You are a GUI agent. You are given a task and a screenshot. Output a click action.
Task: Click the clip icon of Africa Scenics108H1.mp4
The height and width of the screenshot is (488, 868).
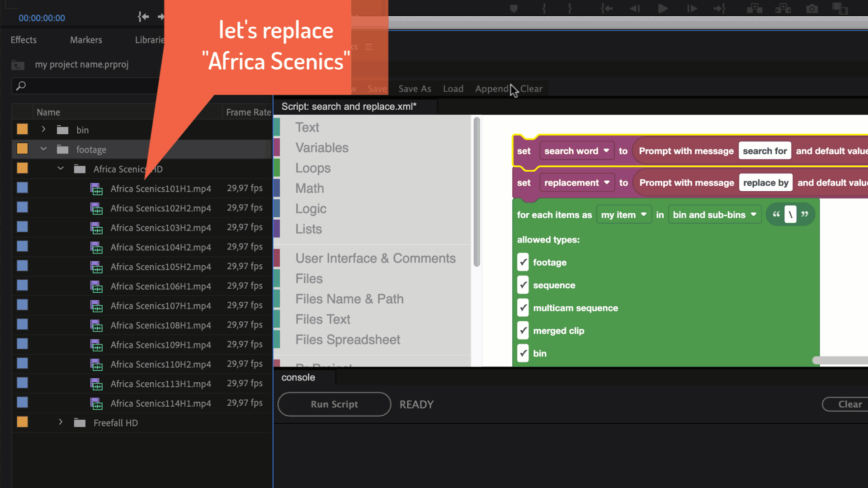coord(96,325)
